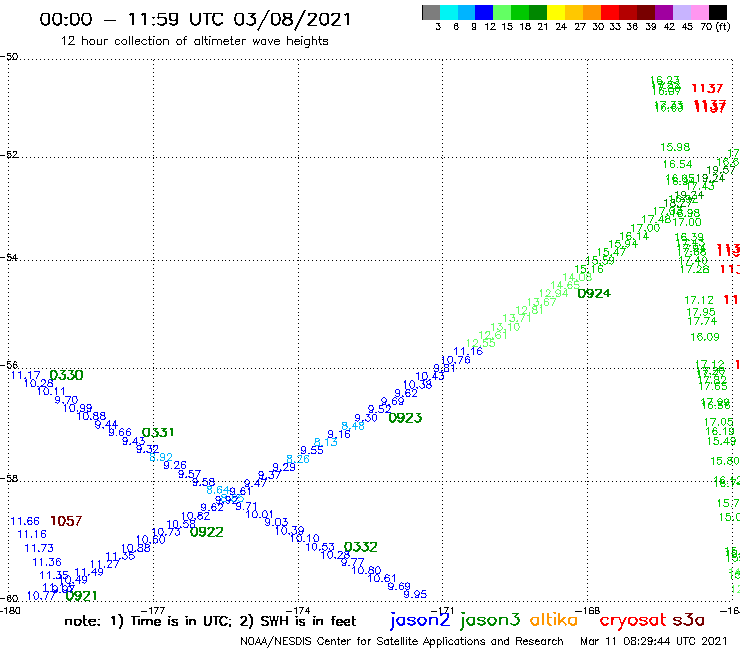Screen dimensions: 740x650
Task: Click the pink swatch in the color scale
Action: click(699, 12)
